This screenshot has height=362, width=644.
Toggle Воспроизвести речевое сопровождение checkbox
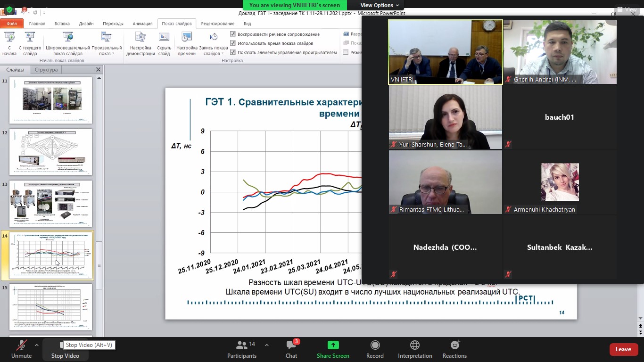pos(233,34)
